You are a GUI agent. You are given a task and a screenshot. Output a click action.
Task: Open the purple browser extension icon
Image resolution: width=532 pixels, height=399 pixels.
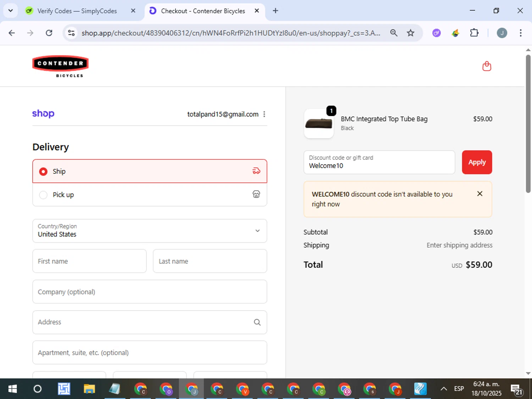(x=436, y=33)
